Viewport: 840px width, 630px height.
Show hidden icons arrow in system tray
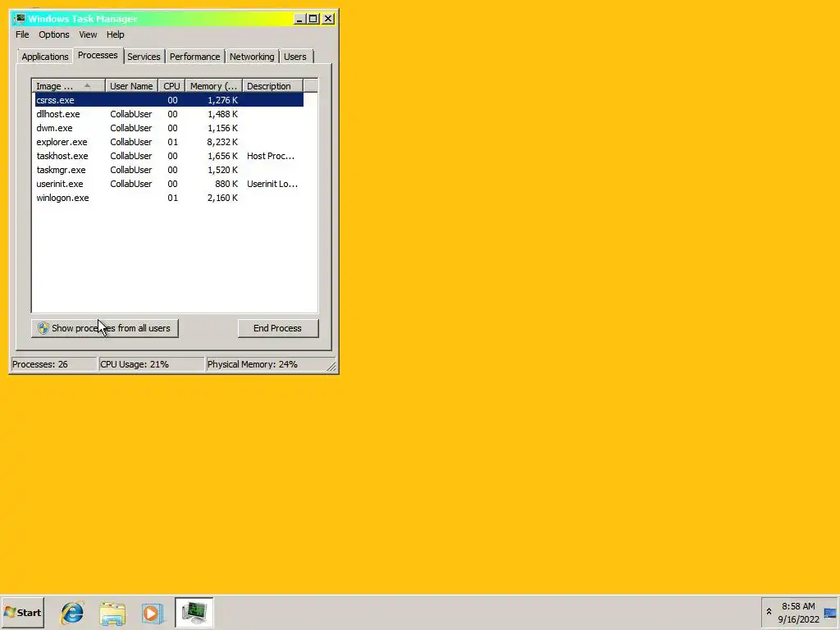769,612
